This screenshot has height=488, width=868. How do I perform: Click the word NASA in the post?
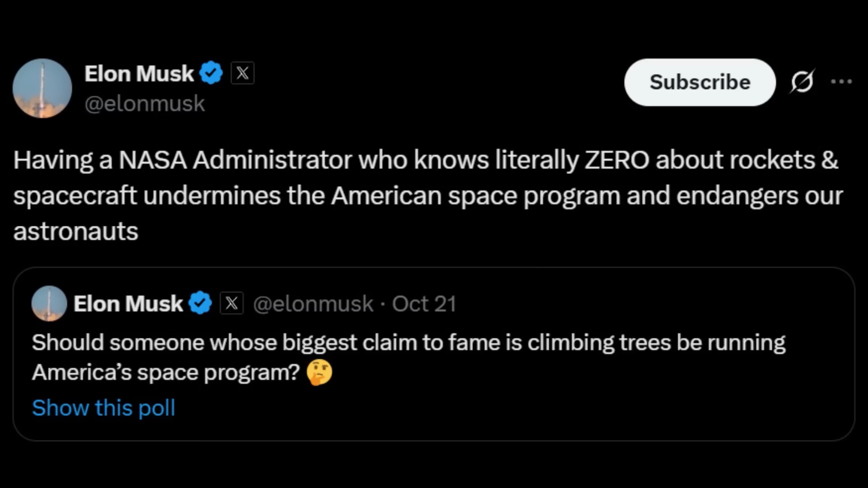tap(153, 160)
